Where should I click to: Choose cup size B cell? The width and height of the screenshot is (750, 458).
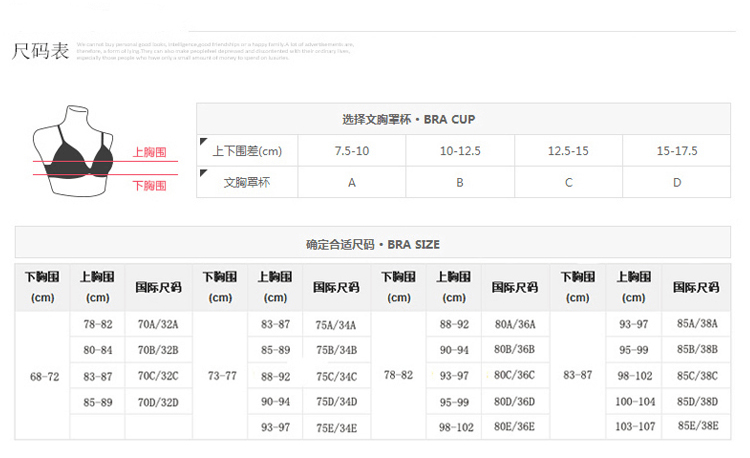[460, 182]
